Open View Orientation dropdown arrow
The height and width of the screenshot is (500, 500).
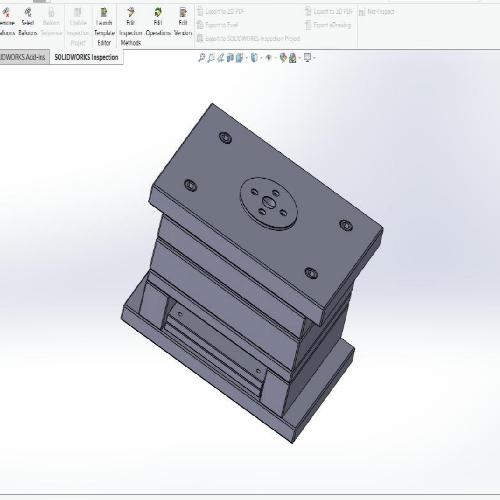pos(247,58)
